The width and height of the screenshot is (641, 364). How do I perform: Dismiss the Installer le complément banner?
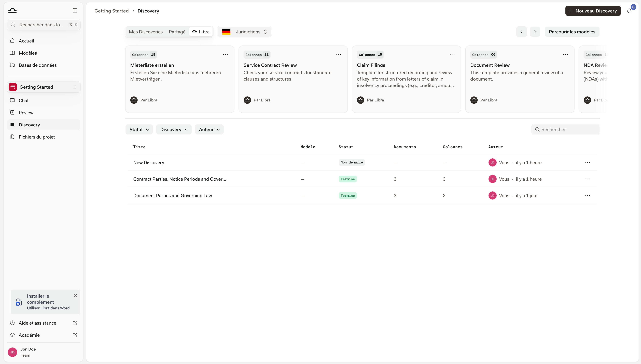click(75, 296)
